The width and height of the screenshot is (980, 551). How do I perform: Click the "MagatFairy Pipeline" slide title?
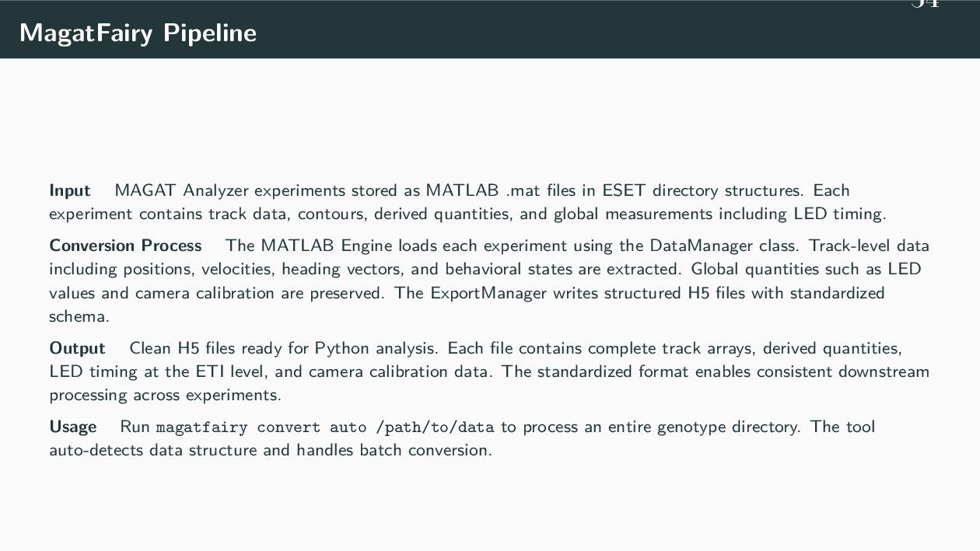tap(138, 33)
